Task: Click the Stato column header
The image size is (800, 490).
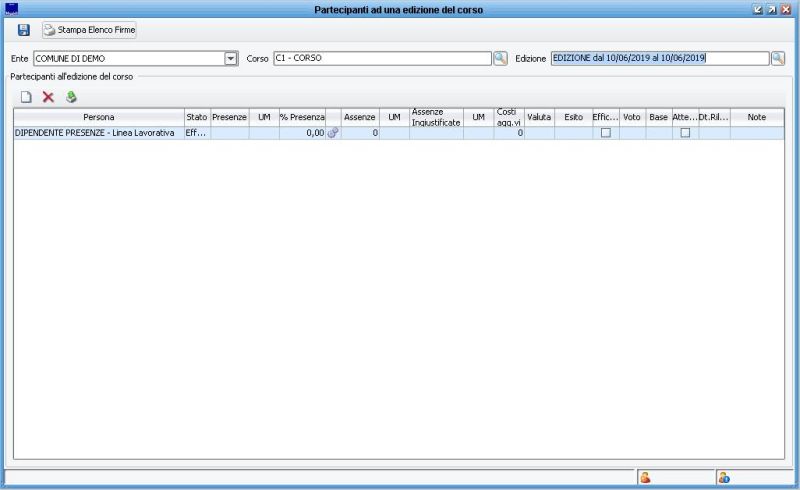Action: click(197, 117)
